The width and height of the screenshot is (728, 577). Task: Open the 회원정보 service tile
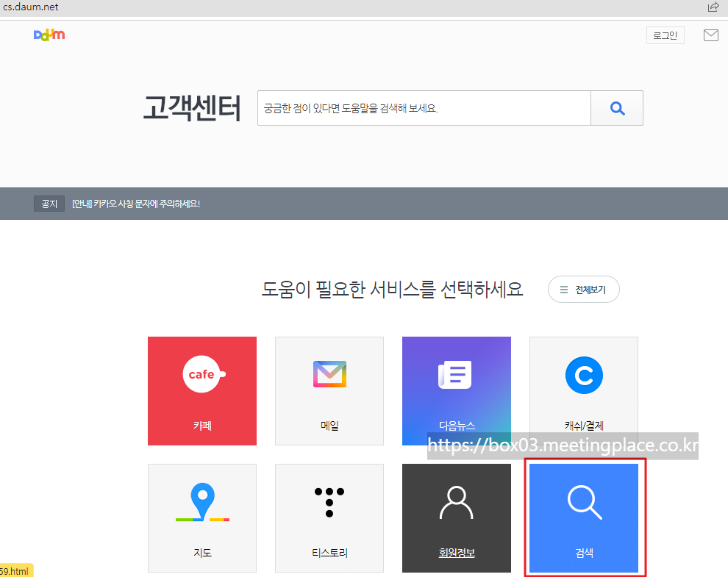pos(457,518)
